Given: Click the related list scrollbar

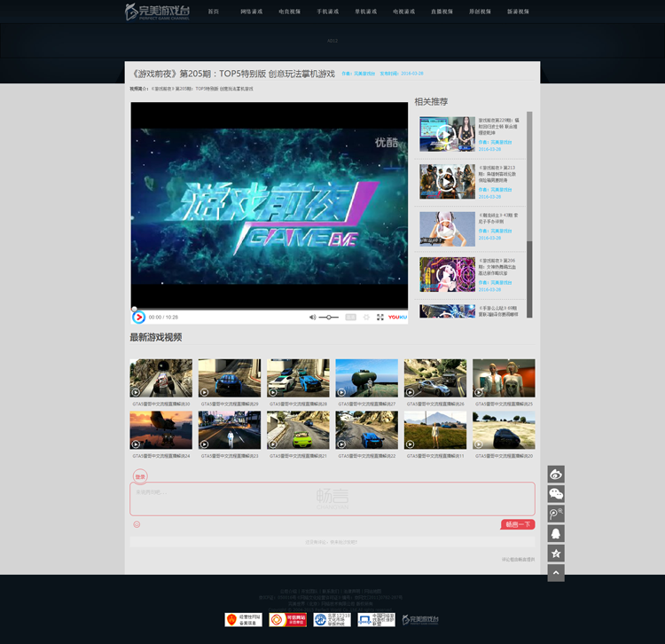Looking at the screenshot, I should [x=529, y=215].
